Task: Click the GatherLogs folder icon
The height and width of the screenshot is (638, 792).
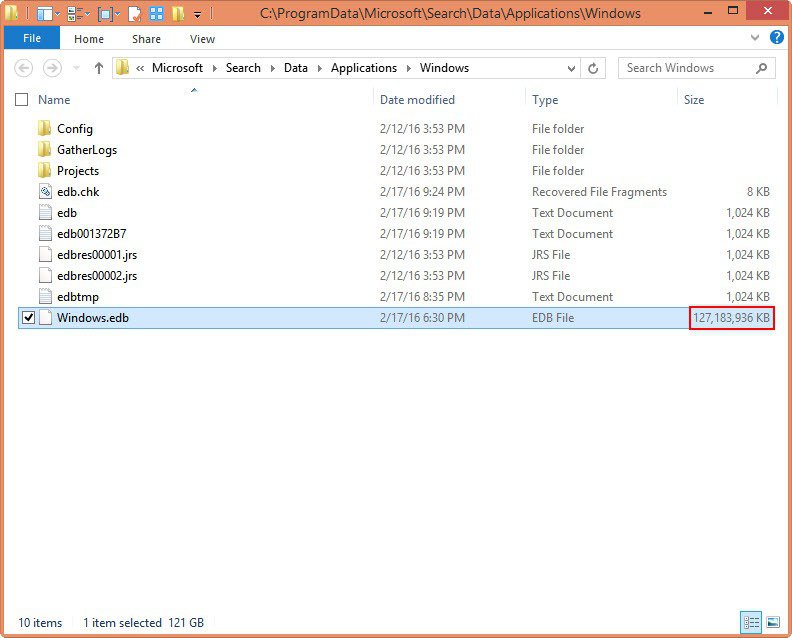Action: 44,150
